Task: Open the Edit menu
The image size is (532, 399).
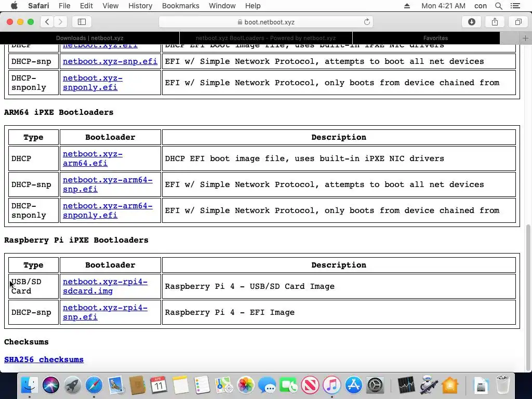Action: (86, 6)
